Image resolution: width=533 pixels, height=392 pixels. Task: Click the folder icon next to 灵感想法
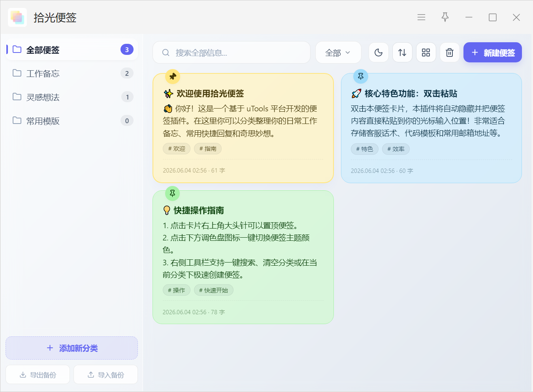pos(17,97)
